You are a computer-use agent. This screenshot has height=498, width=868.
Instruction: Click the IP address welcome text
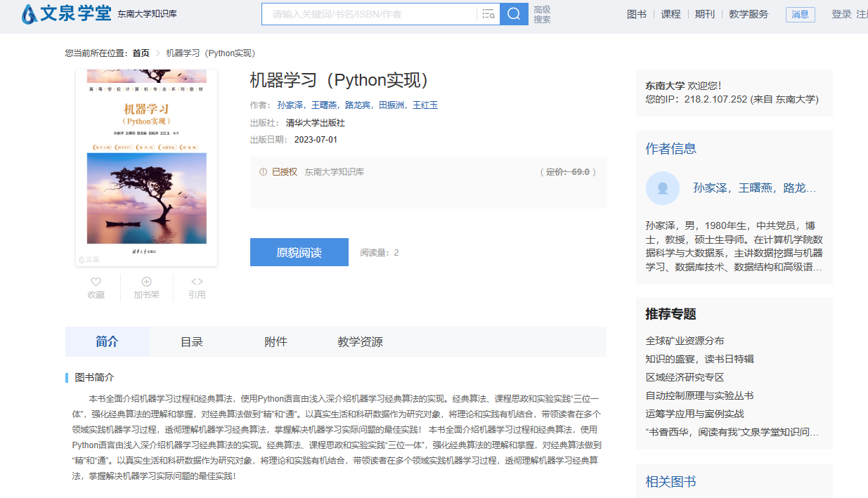732,99
